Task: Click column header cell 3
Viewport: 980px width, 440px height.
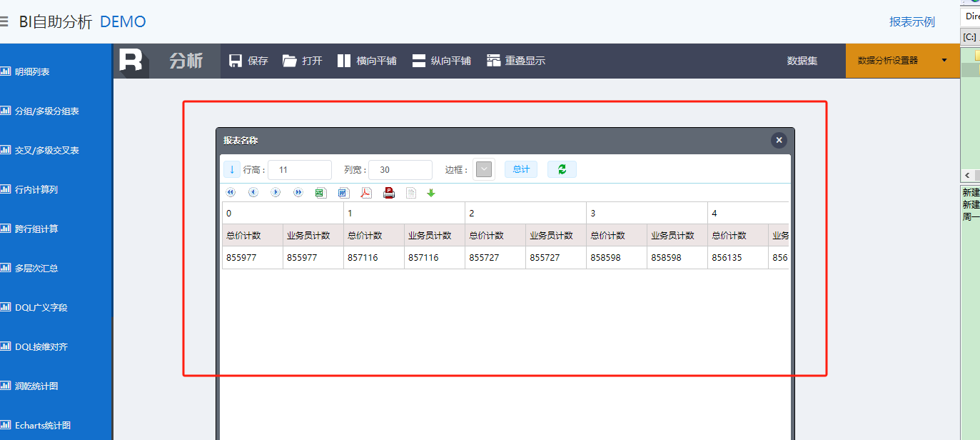Action: [x=647, y=214]
